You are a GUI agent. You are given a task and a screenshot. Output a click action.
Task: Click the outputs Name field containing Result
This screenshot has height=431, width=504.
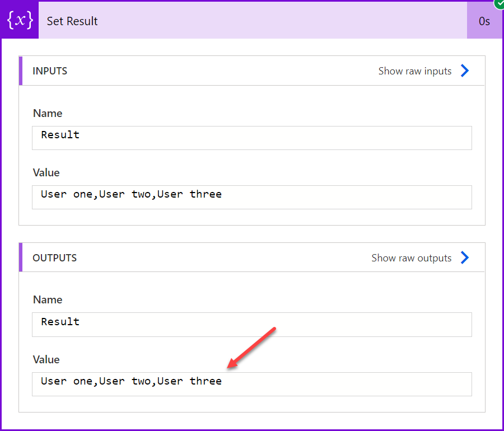click(x=252, y=325)
